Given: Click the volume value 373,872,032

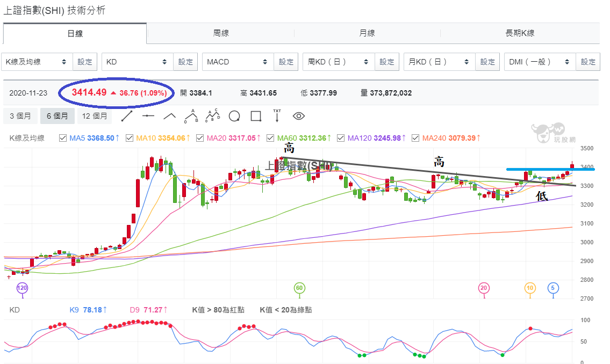Looking at the screenshot, I should [x=391, y=93].
